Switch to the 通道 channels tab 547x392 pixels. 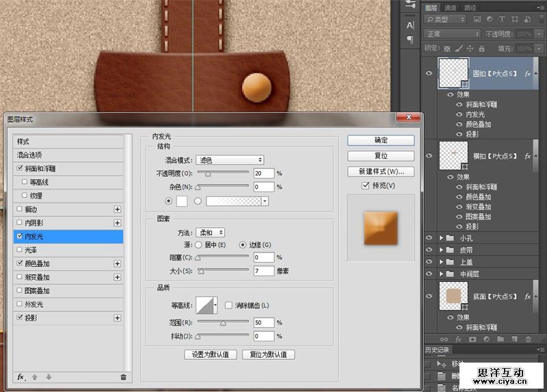pos(451,7)
